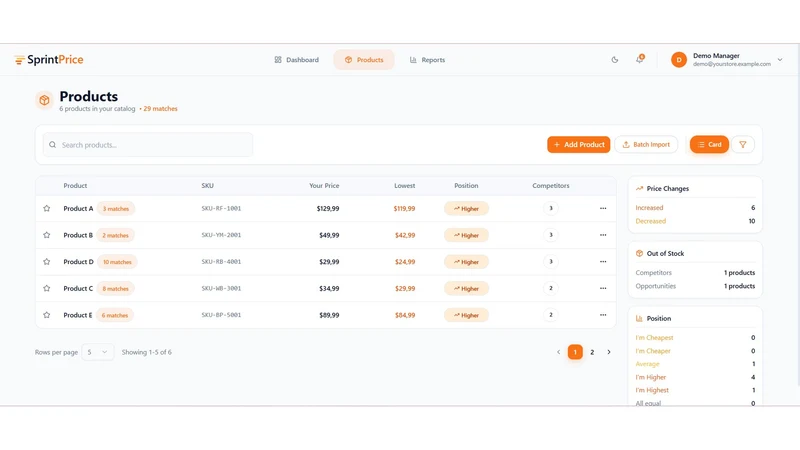Image resolution: width=800 pixels, height=450 pixels.
Task: Open the filter funnel icon
Action: coord(743,144)
